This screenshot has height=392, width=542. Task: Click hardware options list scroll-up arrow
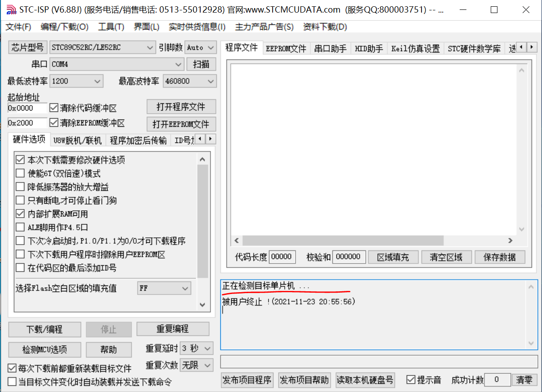tap(202, 159)
